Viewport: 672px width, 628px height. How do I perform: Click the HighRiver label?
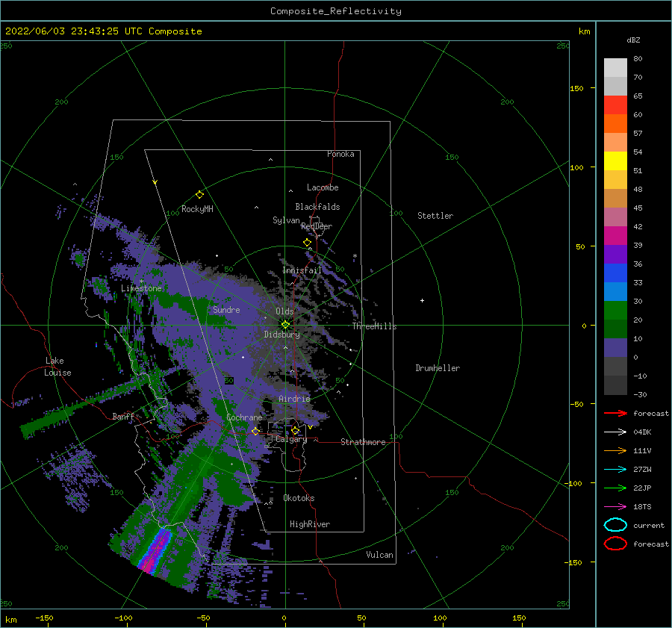click(310, 524)
